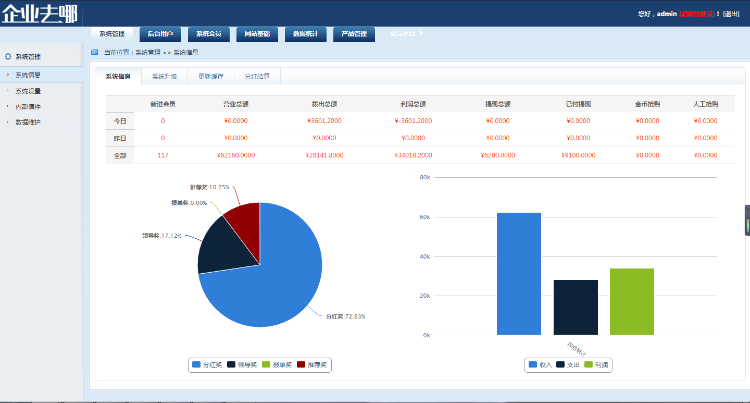Click the 60k axis label
The image size is (750, 403).
click(425, 217)
